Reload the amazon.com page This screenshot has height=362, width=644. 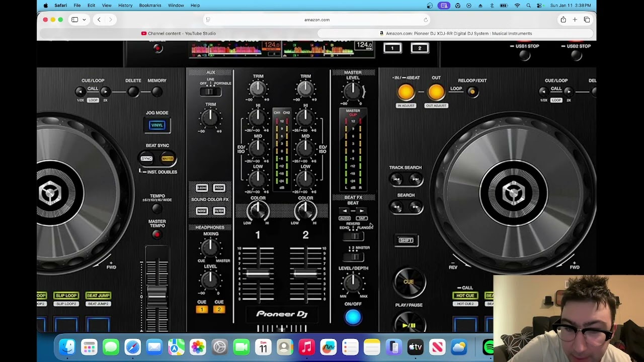click(x=426, y=20)
